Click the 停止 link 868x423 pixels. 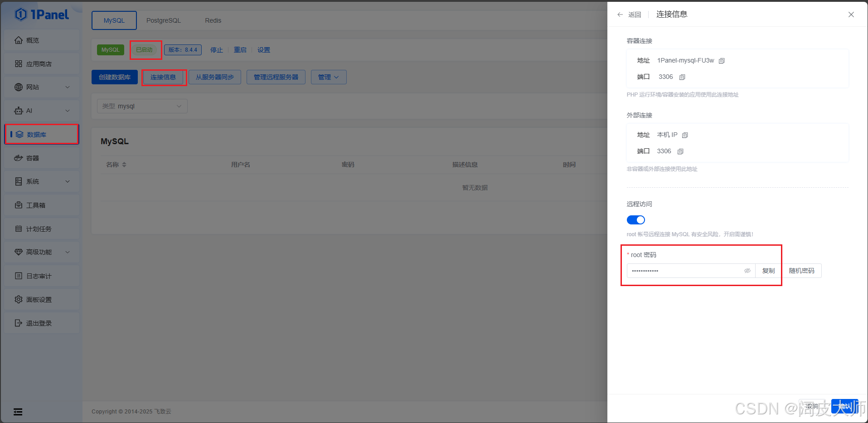point(217,50)
